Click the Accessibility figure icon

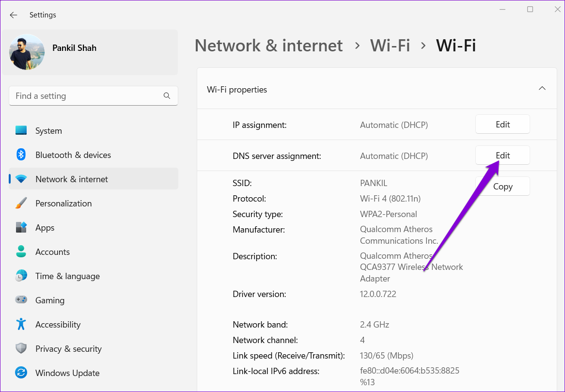tap(21, 325)
